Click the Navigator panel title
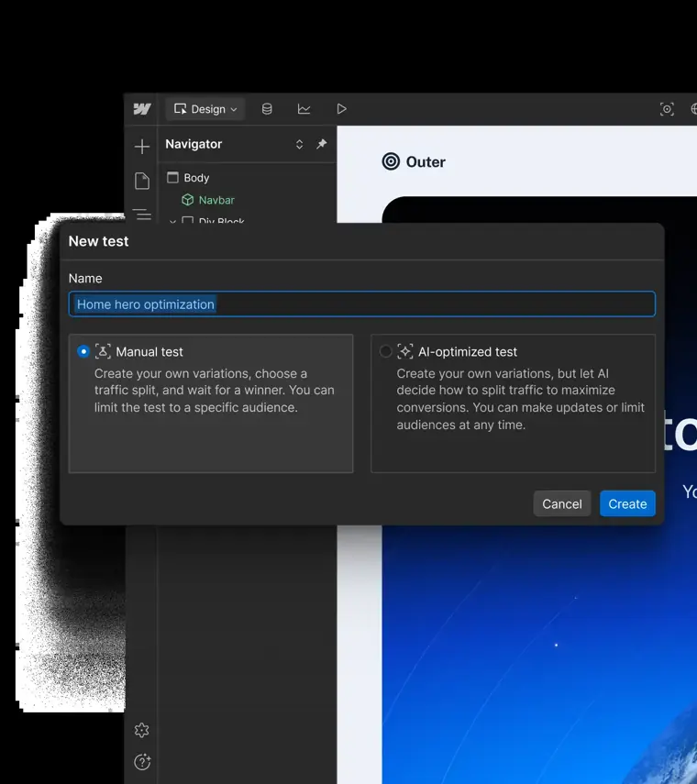This screenshot has width=697, height=784. [x=194, y=144]
